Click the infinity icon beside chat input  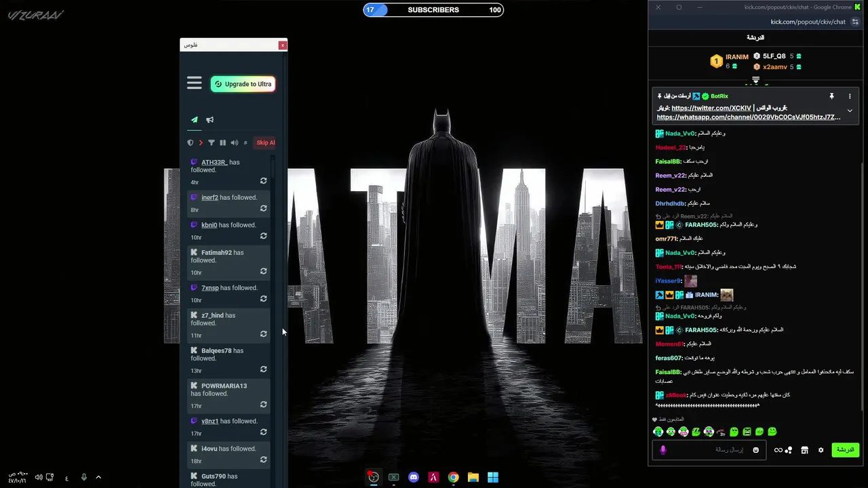[x=778, y=450]
